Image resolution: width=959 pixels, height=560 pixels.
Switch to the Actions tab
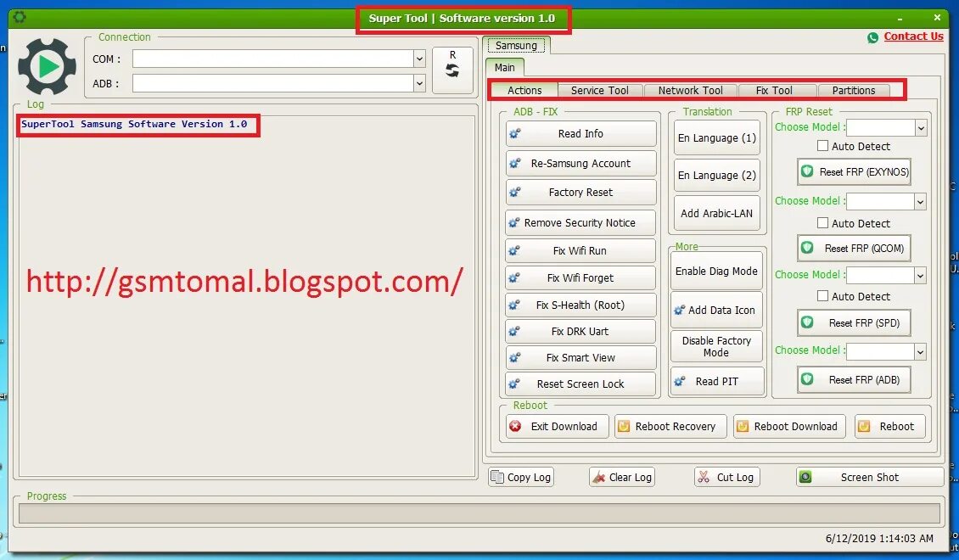pos(524,91)
